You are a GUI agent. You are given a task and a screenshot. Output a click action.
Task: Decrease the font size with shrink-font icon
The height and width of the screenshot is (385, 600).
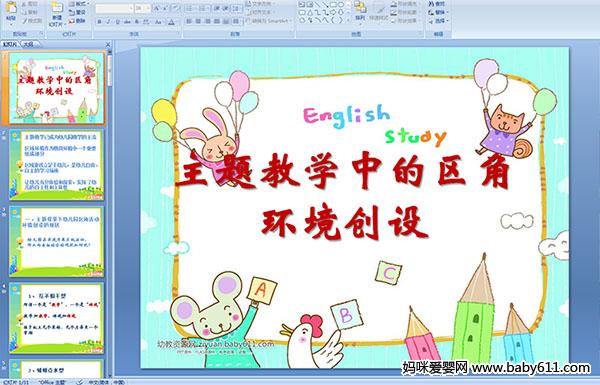pos(165,8)
